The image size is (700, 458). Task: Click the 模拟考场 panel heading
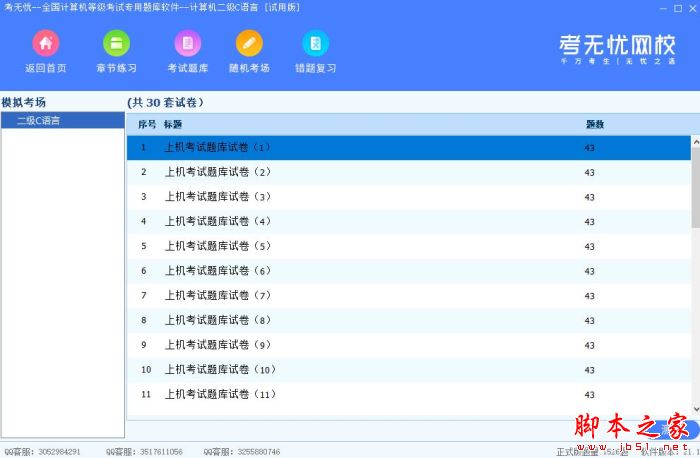tap(24, 102)
